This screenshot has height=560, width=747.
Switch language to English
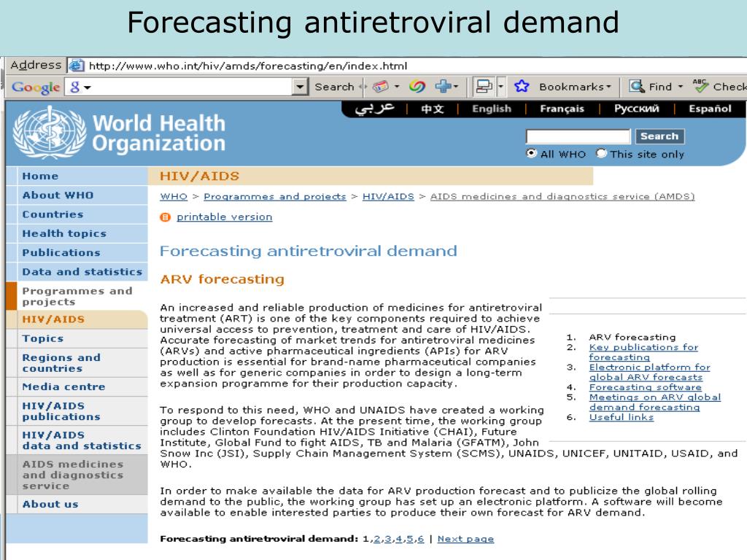[492, 109]
